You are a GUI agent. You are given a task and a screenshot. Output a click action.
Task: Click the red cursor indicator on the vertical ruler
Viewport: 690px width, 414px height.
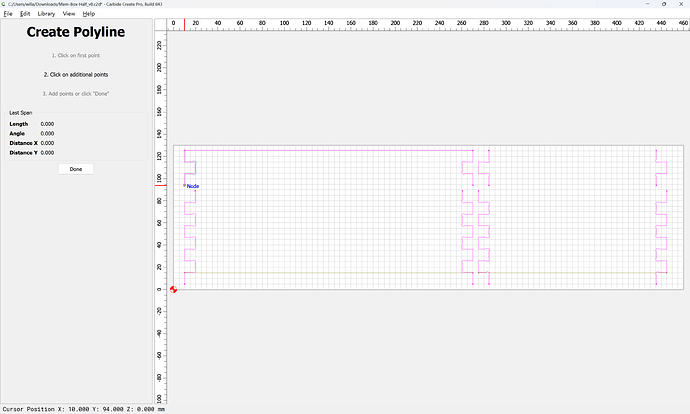point(161,185)
